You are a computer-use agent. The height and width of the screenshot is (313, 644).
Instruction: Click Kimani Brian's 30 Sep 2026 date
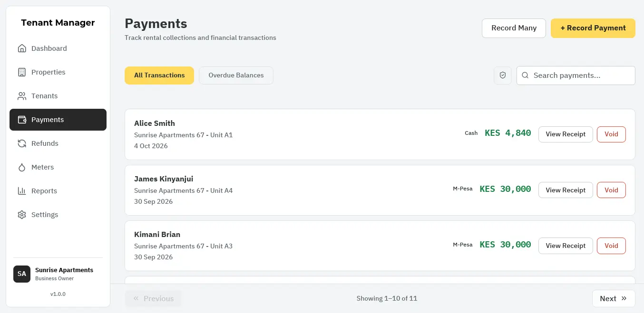(x=153, y=257)
